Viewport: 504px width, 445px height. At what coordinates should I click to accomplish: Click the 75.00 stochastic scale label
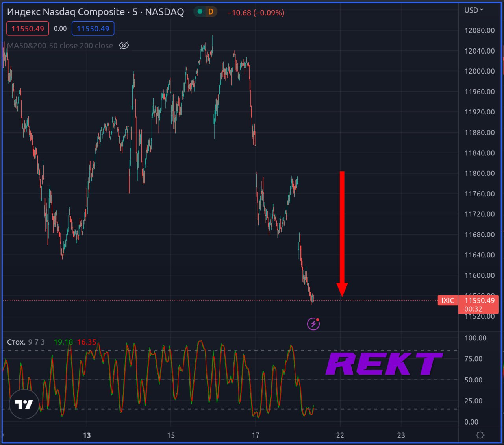[x=473, y=359]
